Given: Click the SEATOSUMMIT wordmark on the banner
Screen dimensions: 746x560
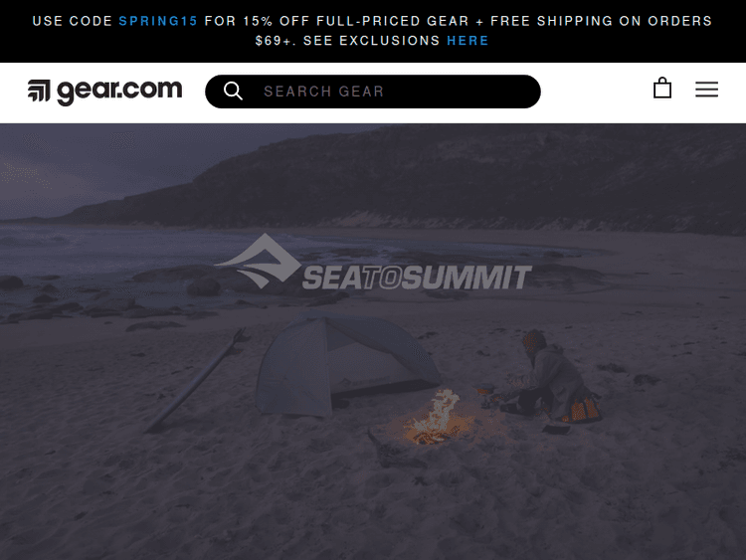Looking at the screenshot, I should (417, 278).
